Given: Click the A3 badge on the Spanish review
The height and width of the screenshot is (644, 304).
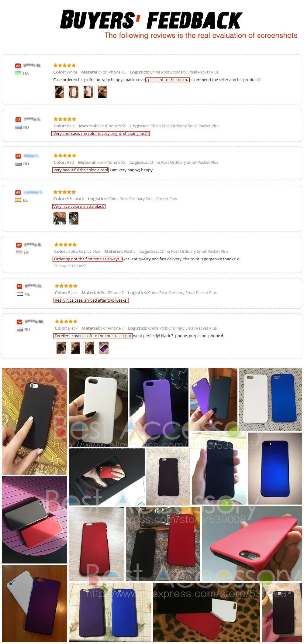Looking at the screenshot, I should coord(18,192).
